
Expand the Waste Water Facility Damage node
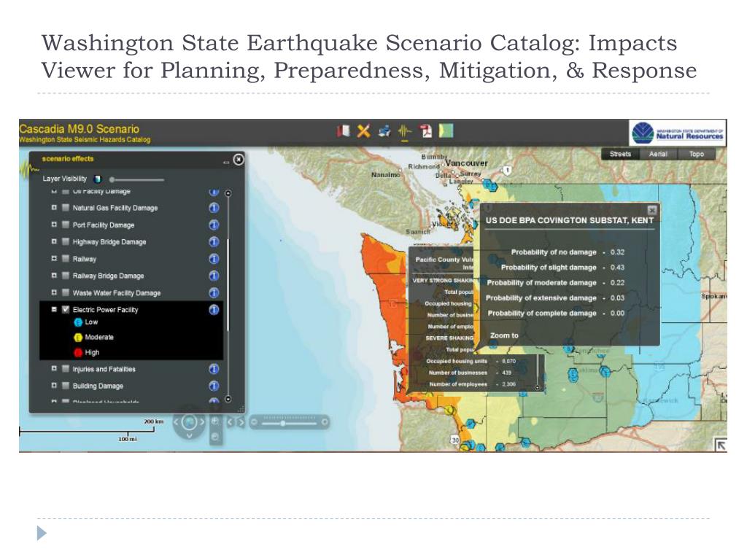54,292
